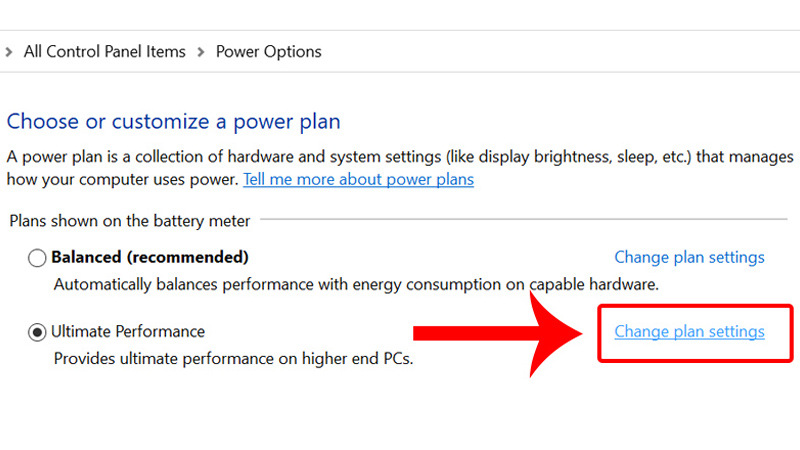Click the Ultimate Performance plan label
This screenshot has width=800, height=450.
(128, 332)
